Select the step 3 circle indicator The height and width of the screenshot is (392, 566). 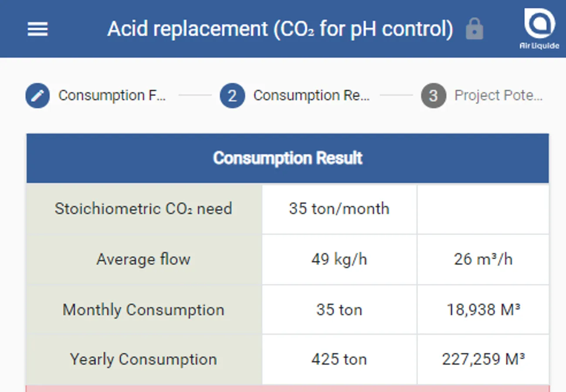[x=433, y=95]
